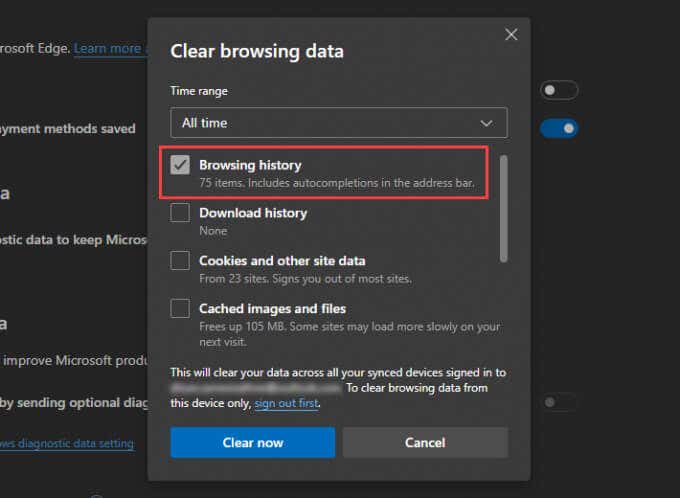Image resolution: width=680 pixels, height=498 pixels.
Task: Toggle the switch in the Microsoft Edge row
Action: coord(559,90)
